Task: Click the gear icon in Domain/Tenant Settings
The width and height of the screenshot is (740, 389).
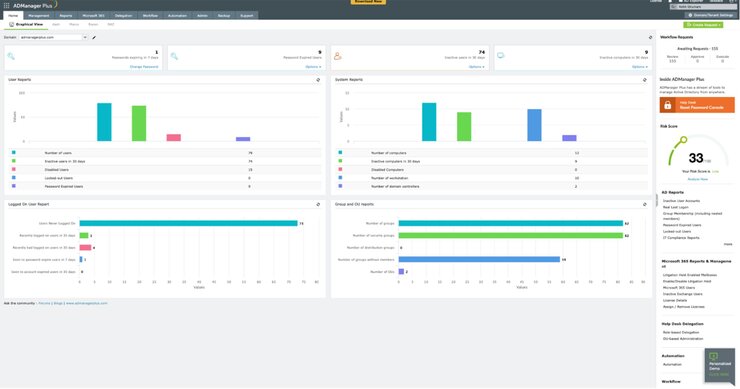Action: (690, 15)
